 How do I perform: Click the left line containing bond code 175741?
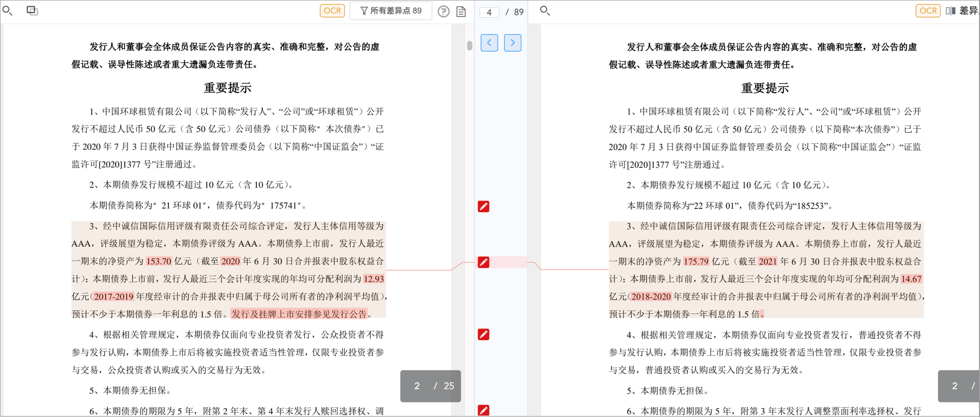pos(198,205)
